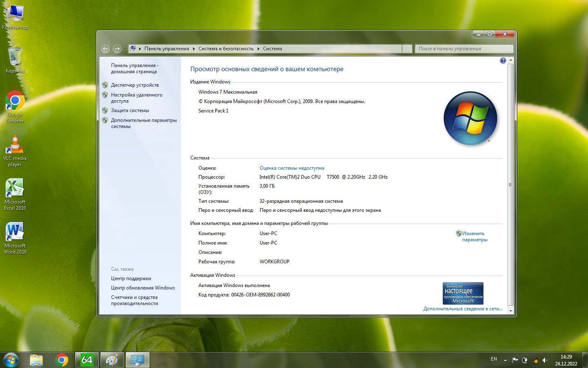Open Центр обновления Windows
588x368 pixels.
click(143, 288)
